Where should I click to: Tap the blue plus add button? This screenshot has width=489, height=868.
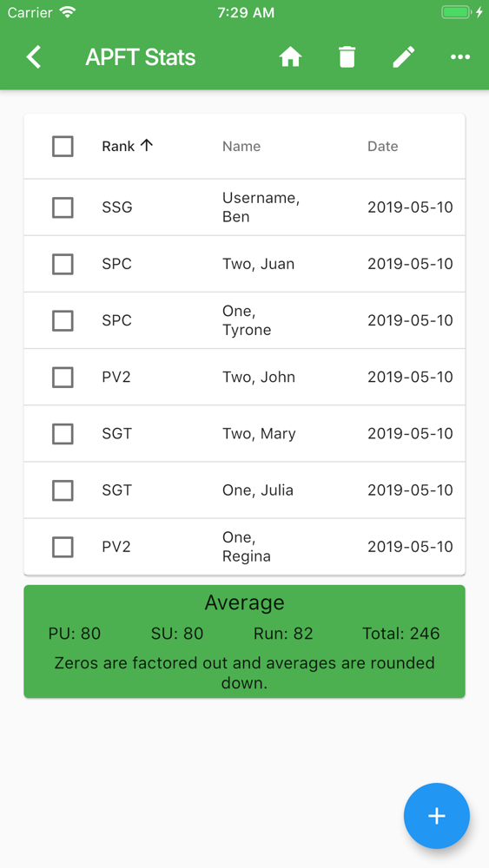(437, 815)
